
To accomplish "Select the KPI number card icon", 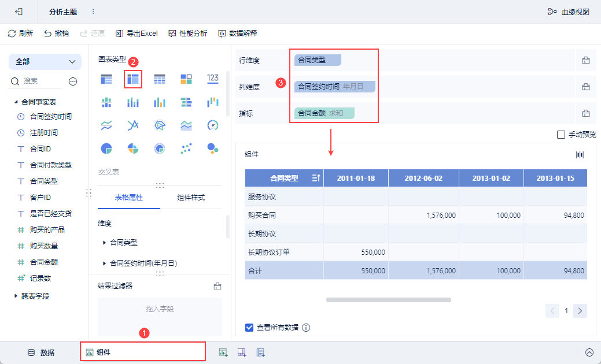I will 213,79.
